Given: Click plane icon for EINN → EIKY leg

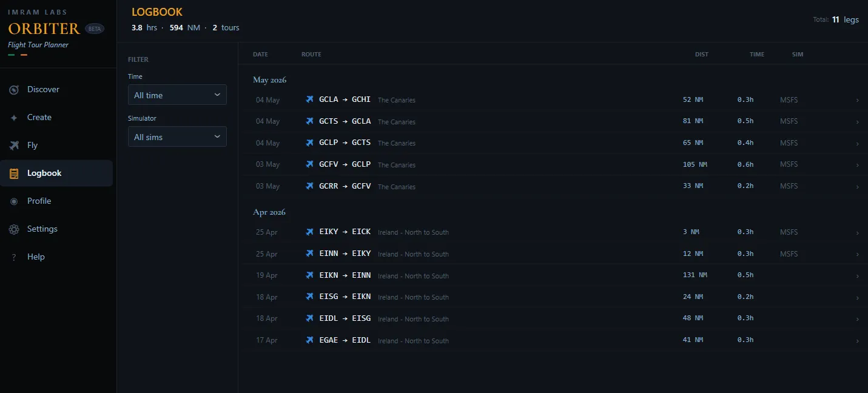Looking at the screenshot, I should point(310,254).
